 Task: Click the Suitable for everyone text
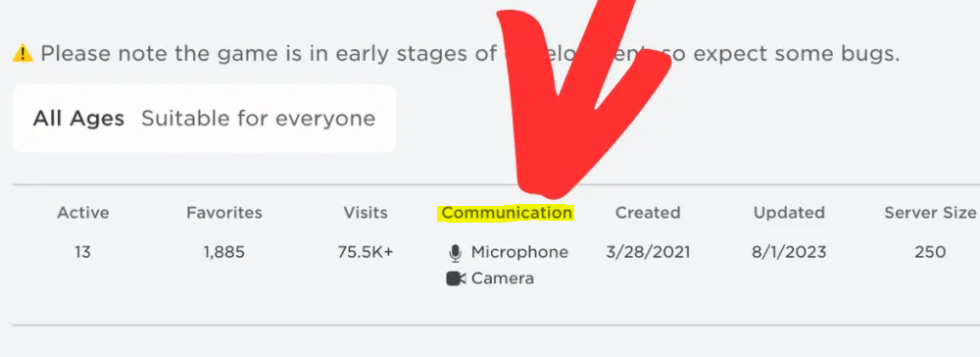pyautogui.click(x=258, y=118)
